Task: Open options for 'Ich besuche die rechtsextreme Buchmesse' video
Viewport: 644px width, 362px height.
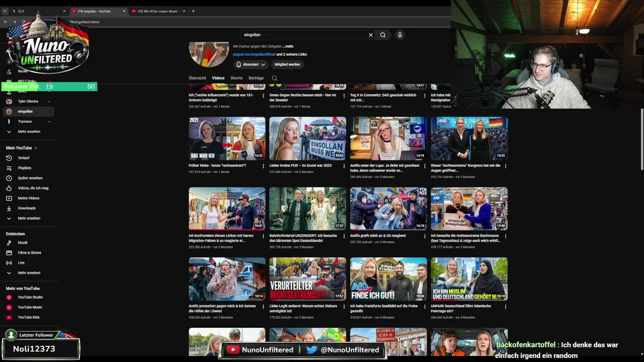Action: (505, 236)
